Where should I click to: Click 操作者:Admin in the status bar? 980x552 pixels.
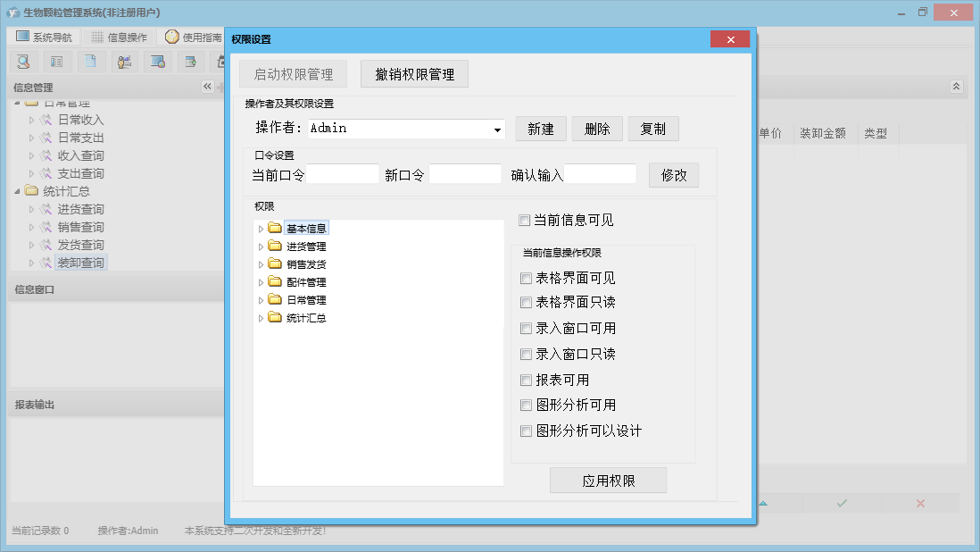point(129,531)
